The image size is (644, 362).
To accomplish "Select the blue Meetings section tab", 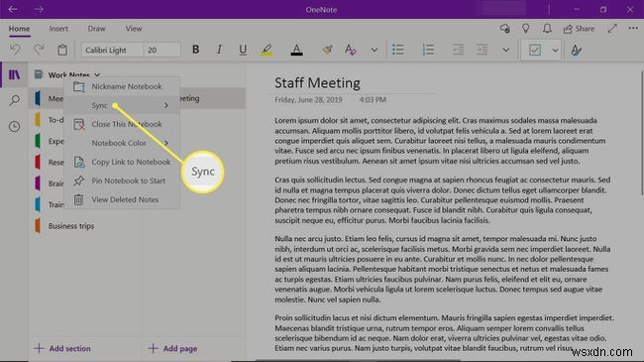I will (x=38, y=98).
